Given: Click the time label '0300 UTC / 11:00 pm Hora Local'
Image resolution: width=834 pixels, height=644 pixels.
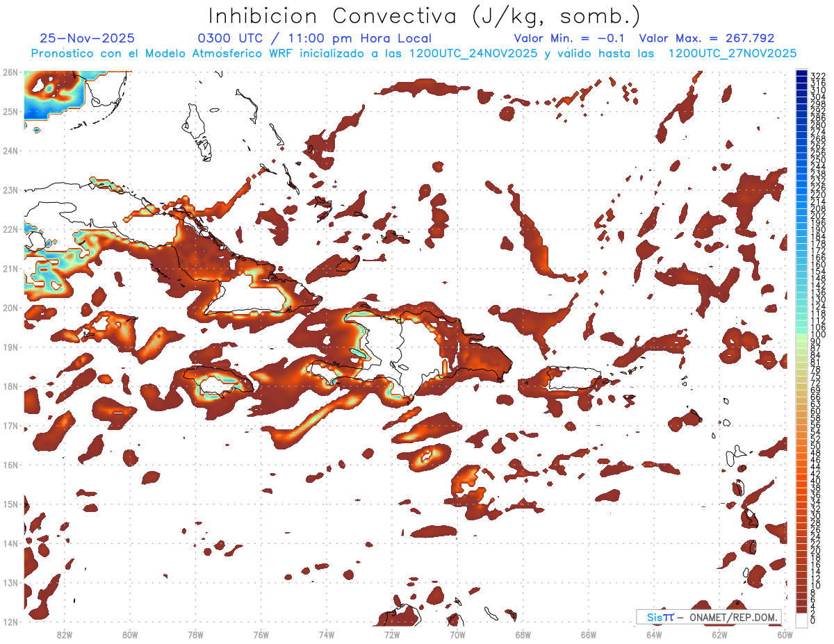Looking at the screenshot, I should point(315,39).
